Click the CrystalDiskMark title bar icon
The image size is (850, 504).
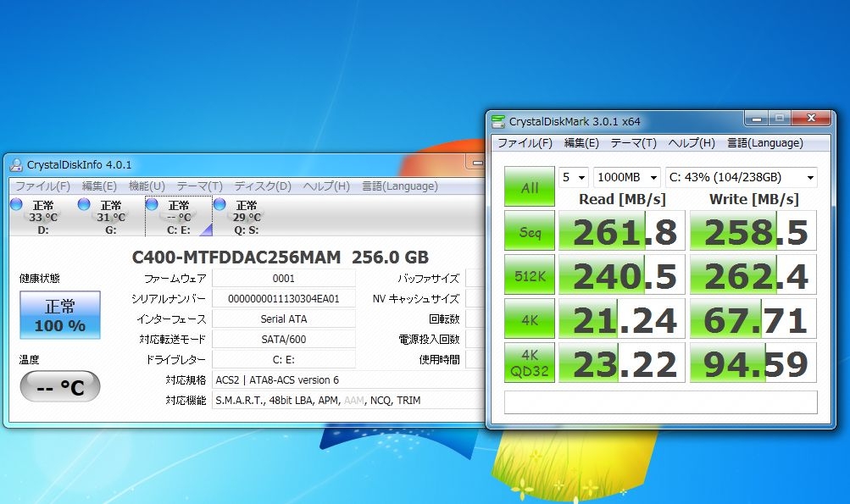498,120
